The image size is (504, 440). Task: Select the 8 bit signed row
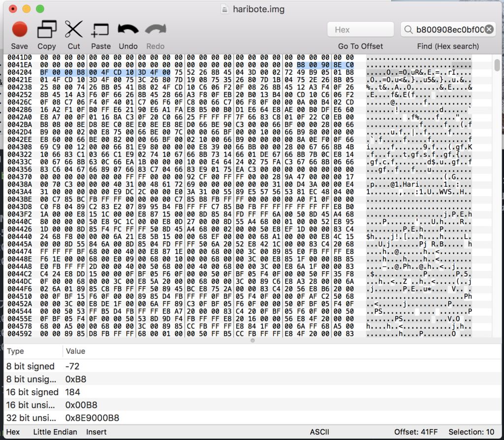pyautogui.click(x=252, y=366)
